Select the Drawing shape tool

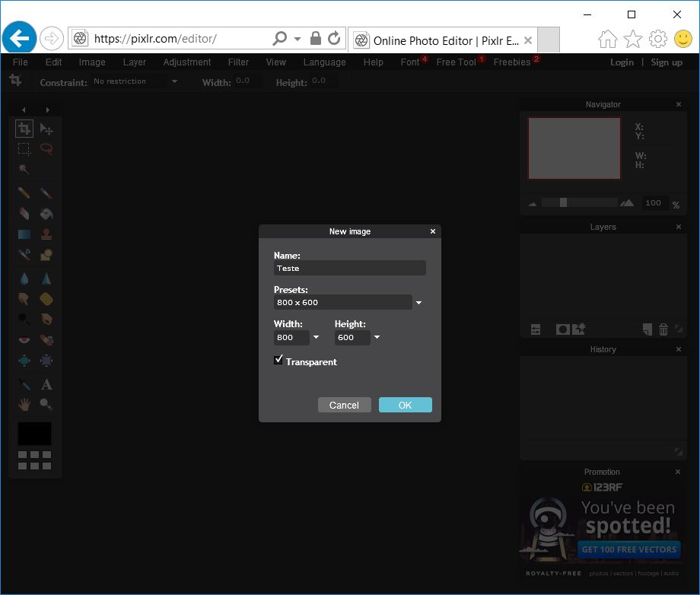[46, 255]
